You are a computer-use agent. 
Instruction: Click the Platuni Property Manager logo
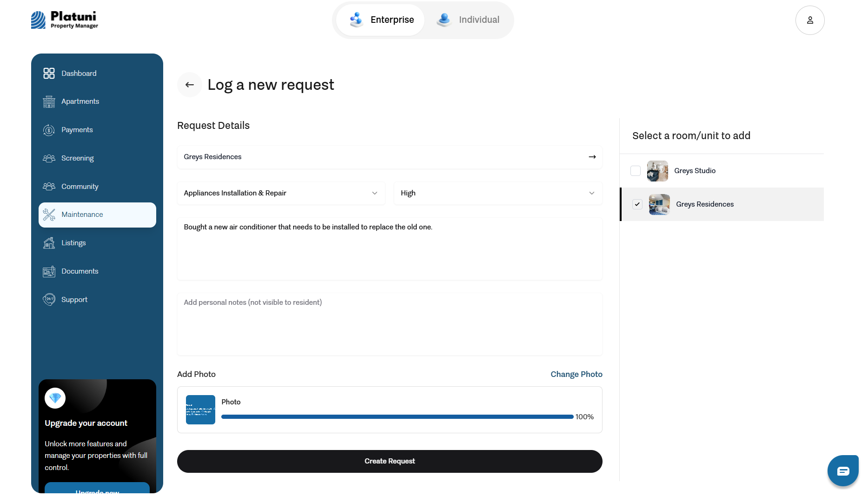(65, 20)
